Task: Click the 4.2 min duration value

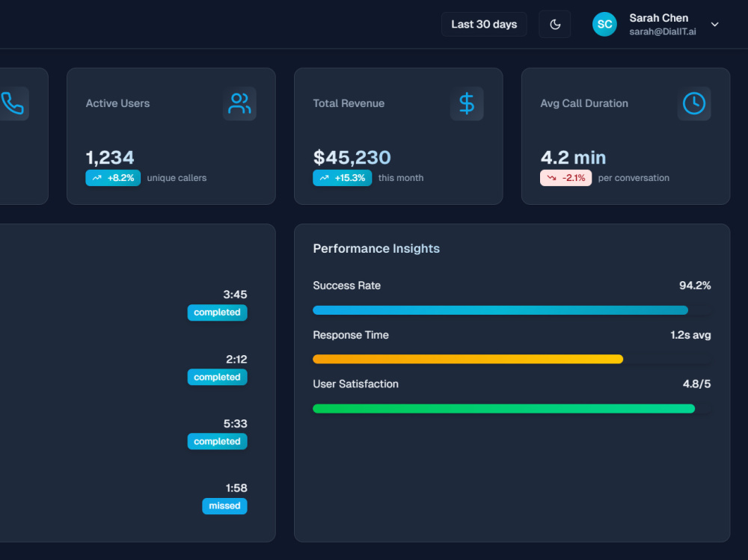Action: 573,158
